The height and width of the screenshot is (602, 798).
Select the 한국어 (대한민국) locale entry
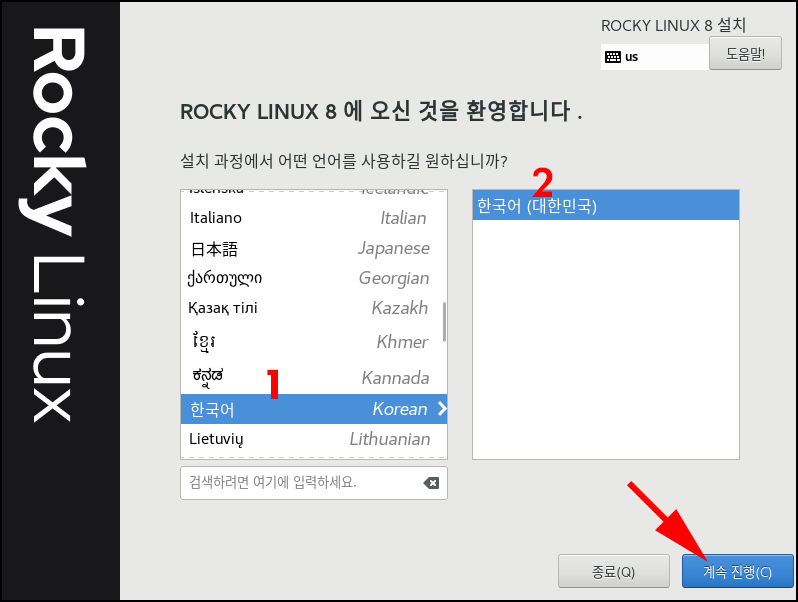point(606,206)
